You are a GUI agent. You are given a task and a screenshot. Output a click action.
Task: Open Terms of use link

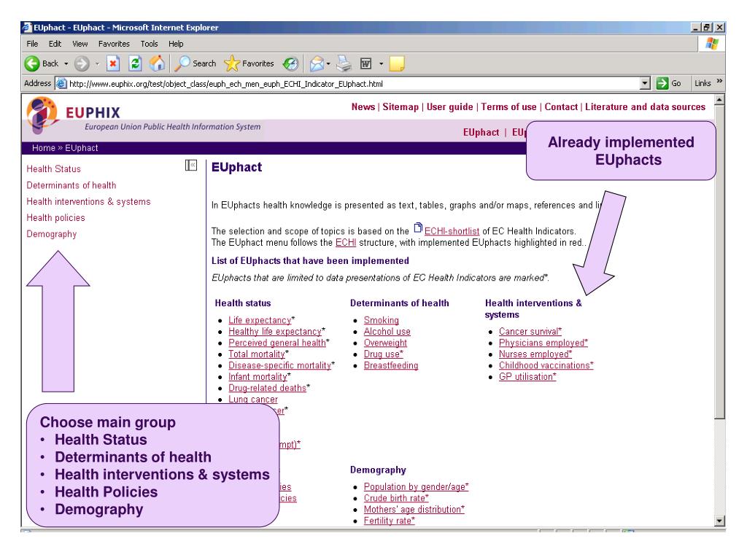click(x=508, y=107)
